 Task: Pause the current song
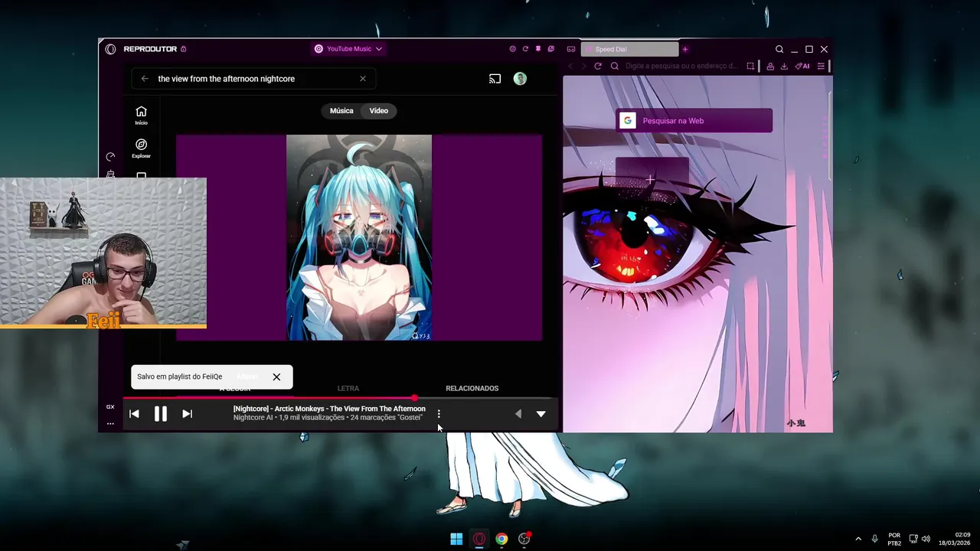(161, 414)
